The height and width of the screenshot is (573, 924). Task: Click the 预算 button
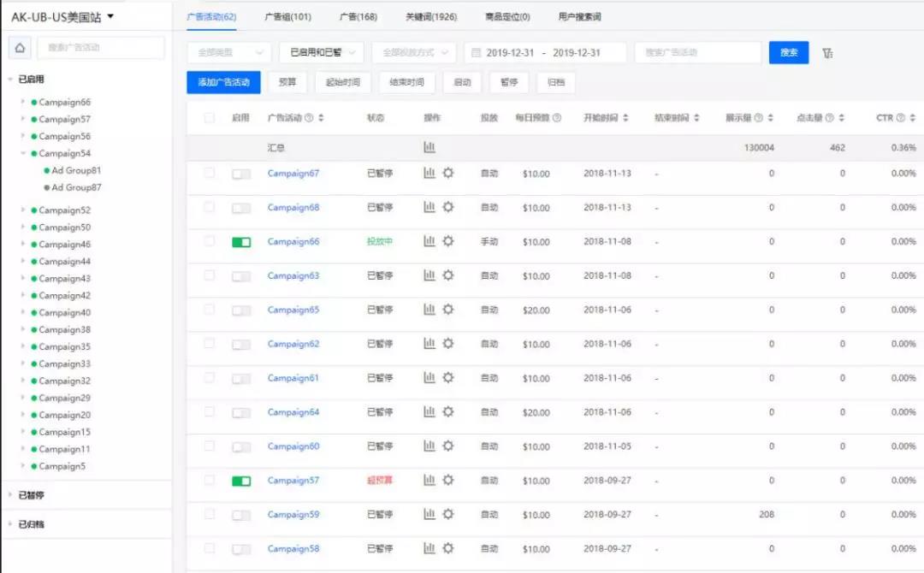(x=287, y=82)
